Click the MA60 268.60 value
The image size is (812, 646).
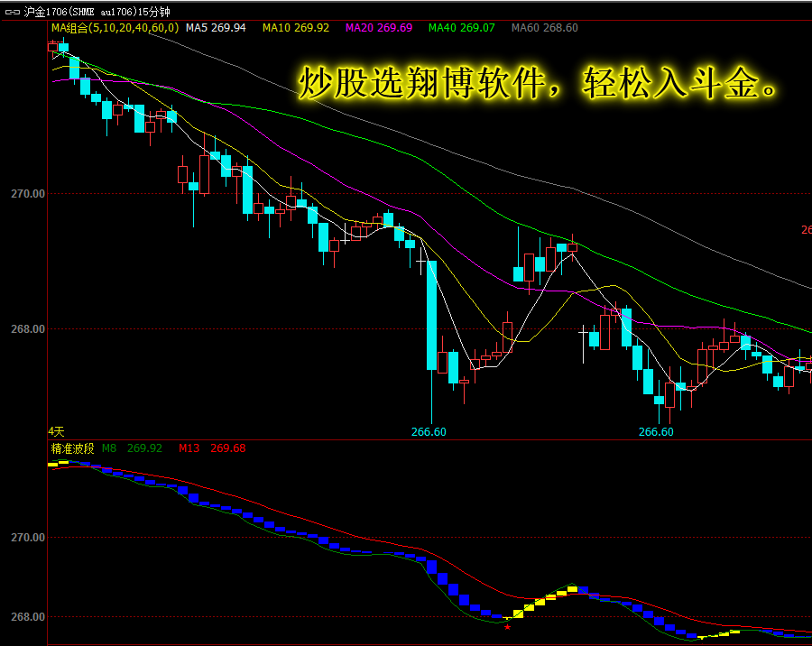(x=545, y=28)
